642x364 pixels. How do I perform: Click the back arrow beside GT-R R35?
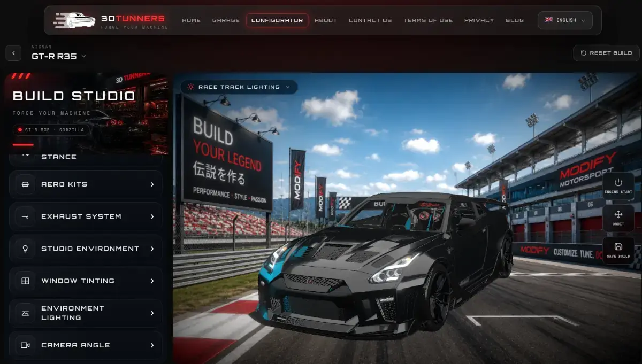click(13, 53)
